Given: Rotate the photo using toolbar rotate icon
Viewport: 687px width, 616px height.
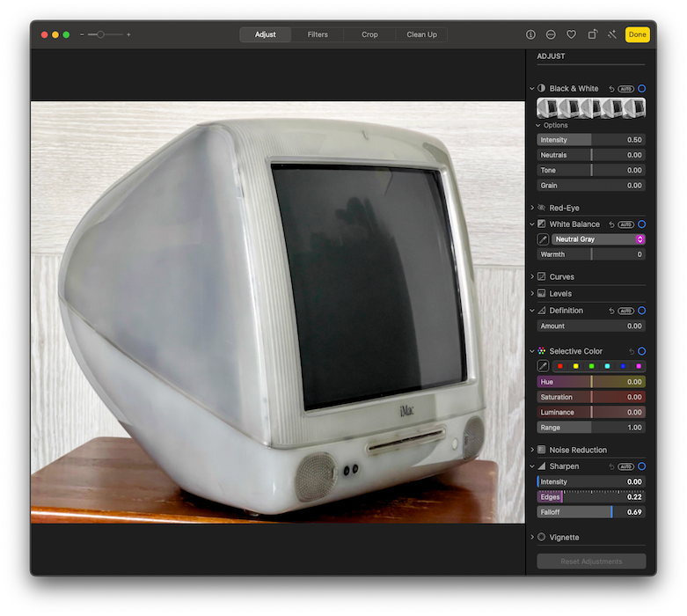Looking at the screenshot, I should (x=592, y=34).
